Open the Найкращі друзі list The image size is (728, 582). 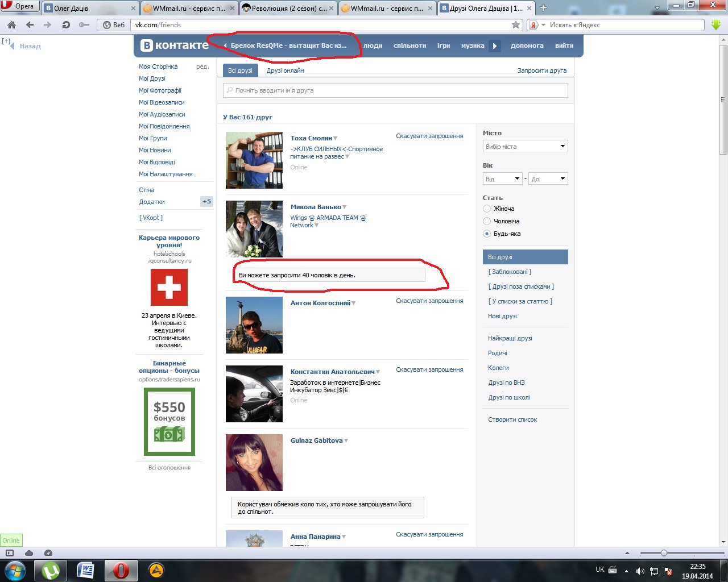tap(510, 339)
